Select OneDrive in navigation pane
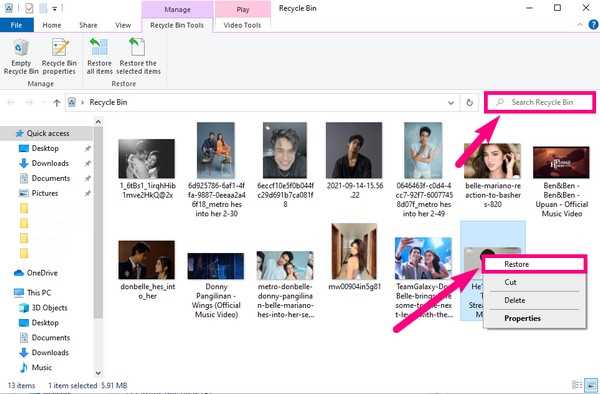600x394 pixels. 41,273
